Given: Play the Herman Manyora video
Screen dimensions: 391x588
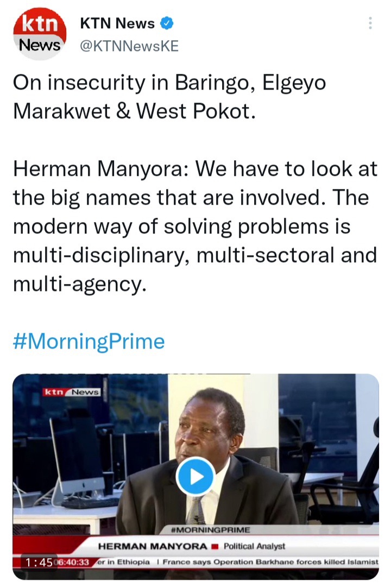Looking at the screenshot, I should pos(195,477).
